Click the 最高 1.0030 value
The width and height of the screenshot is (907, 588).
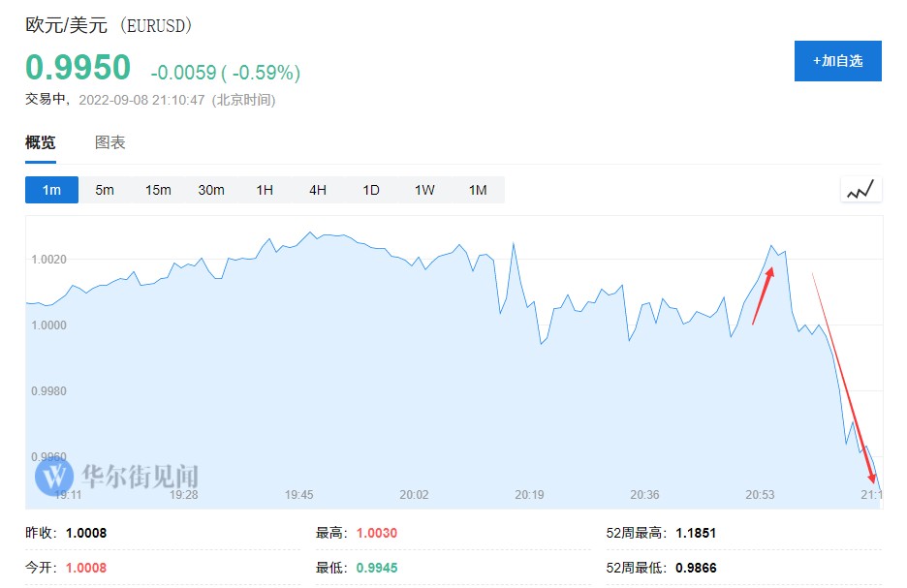(x=377, y=533)
